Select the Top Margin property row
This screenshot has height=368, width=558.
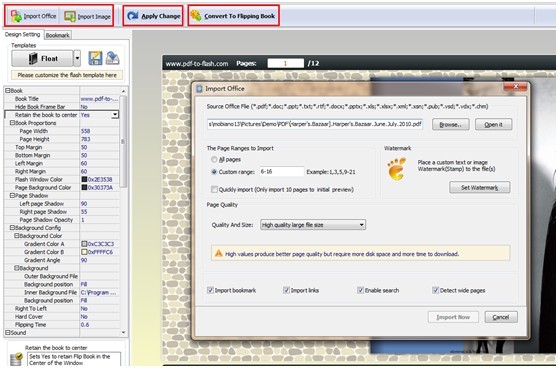[x=62, y=147]
